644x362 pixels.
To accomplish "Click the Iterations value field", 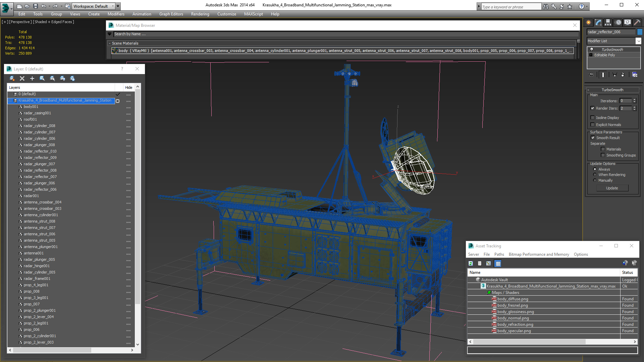I will pyautogui.click(x=626, y=101).
